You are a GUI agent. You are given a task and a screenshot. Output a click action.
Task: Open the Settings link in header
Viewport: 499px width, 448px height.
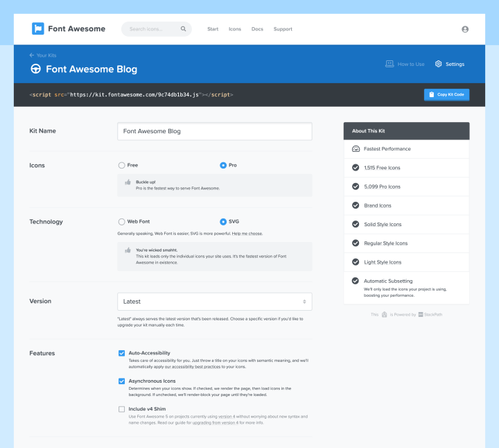(455, 64)
